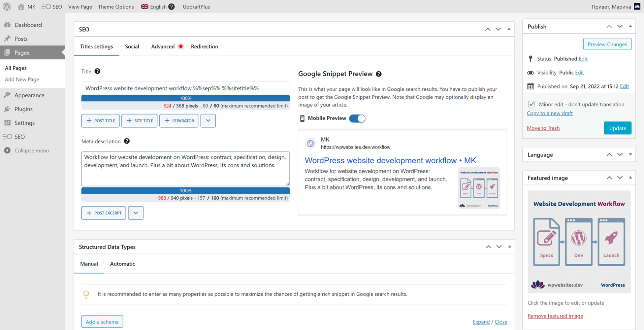The width and height of the screenshot is (644, 330).
Task: Click the Settings sidebar icon
Action: [7, 123]
